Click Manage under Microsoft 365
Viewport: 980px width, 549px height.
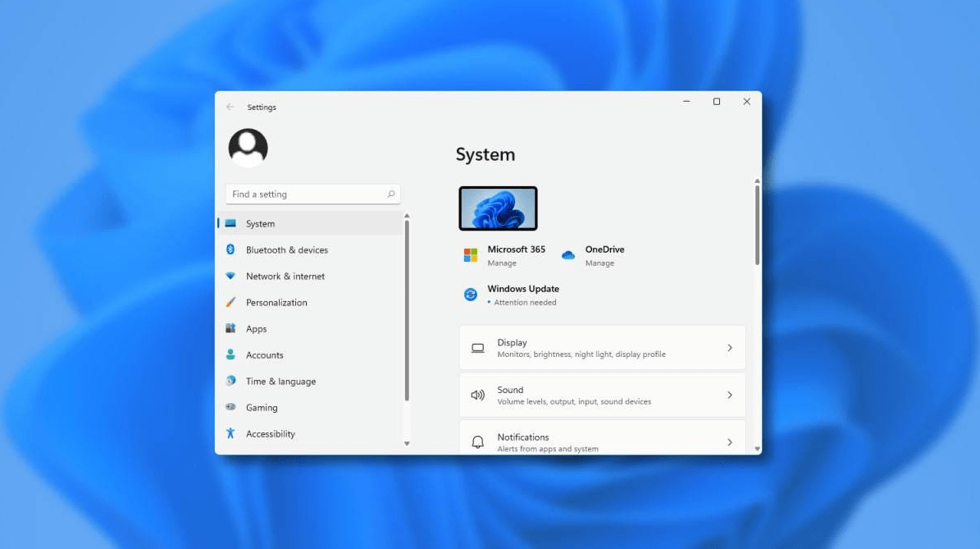coord(502,263)
